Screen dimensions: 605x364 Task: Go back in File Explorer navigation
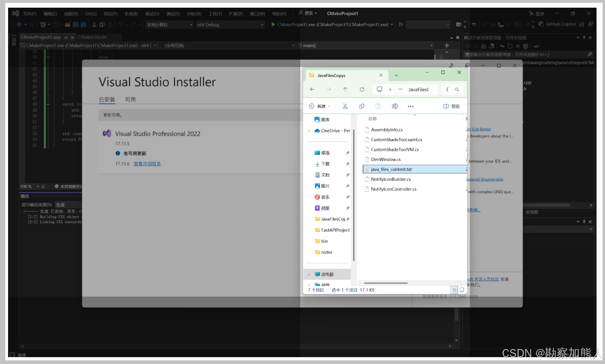coord(312,89)
